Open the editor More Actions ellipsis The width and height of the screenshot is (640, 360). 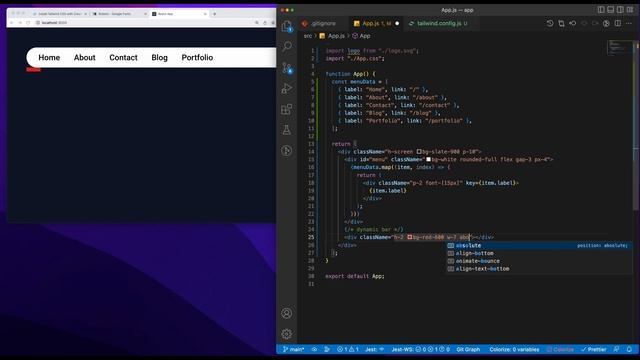click(x=629, y=24)
